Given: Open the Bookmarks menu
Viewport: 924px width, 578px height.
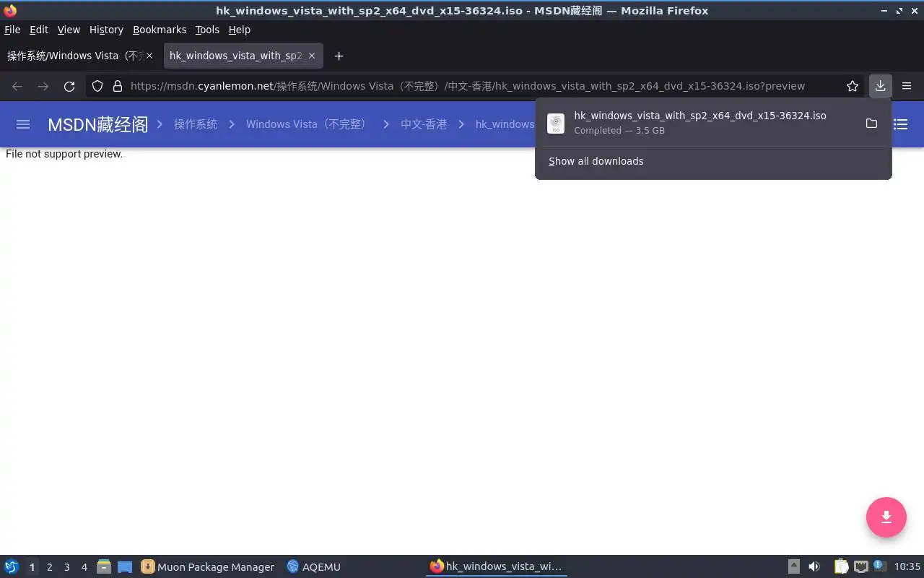Looking at the screenshot, I should 160,30.
